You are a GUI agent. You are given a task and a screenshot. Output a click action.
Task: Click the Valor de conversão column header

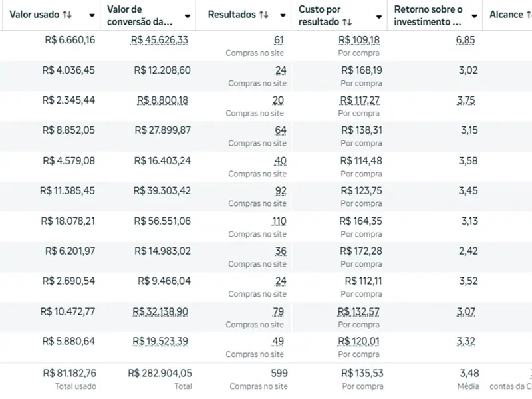click(x=138, y=15)
